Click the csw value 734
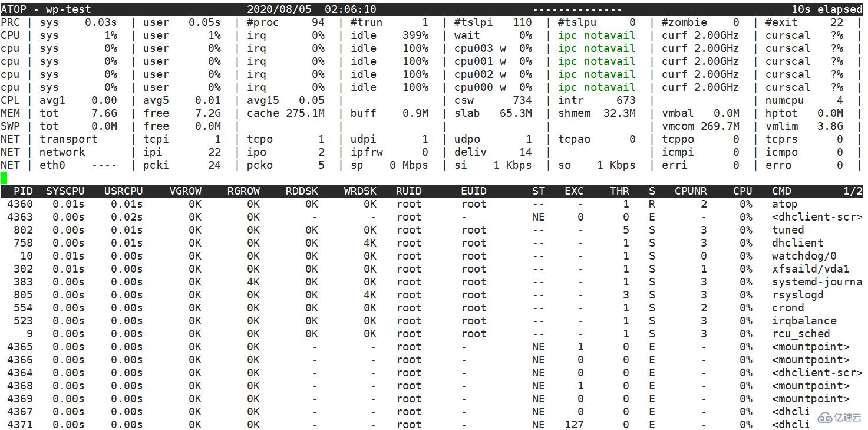The width and height of the screenshot is (868, 430). [522, 100]
